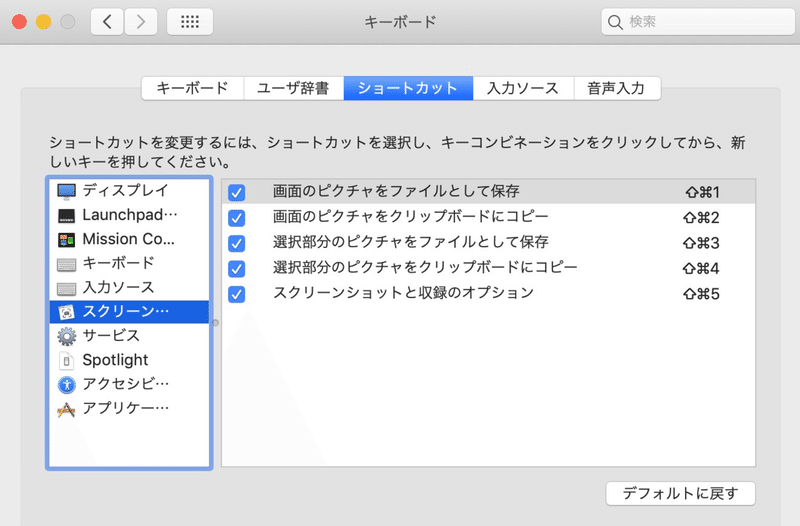
Task: Click the アクセシビリティ blue icon in category list
Action: point(66,385)
